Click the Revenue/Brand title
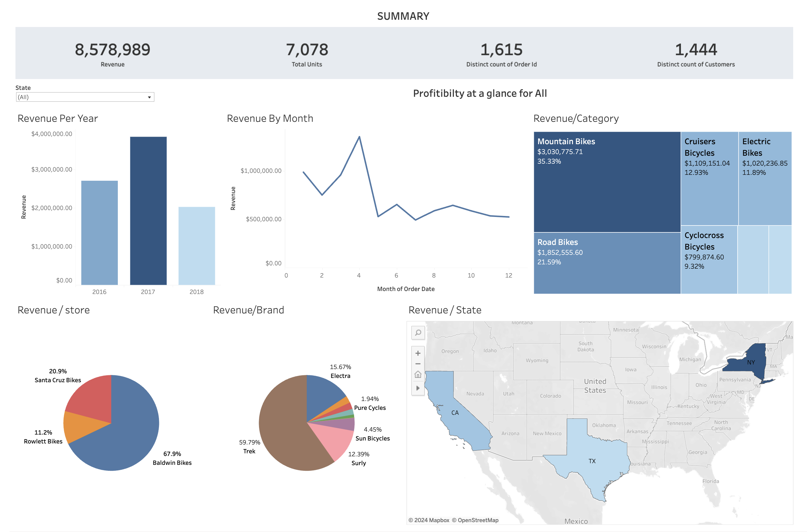The width and height of the screenshot is (807, 532). point(248,310)
